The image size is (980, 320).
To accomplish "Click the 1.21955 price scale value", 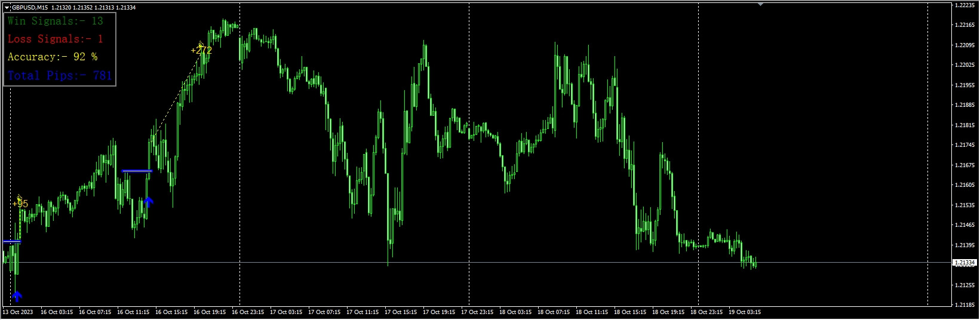I will point(964,85).
